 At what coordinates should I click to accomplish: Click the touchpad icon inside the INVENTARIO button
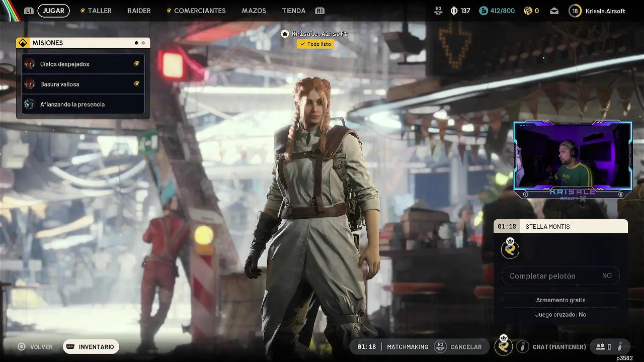70,347
